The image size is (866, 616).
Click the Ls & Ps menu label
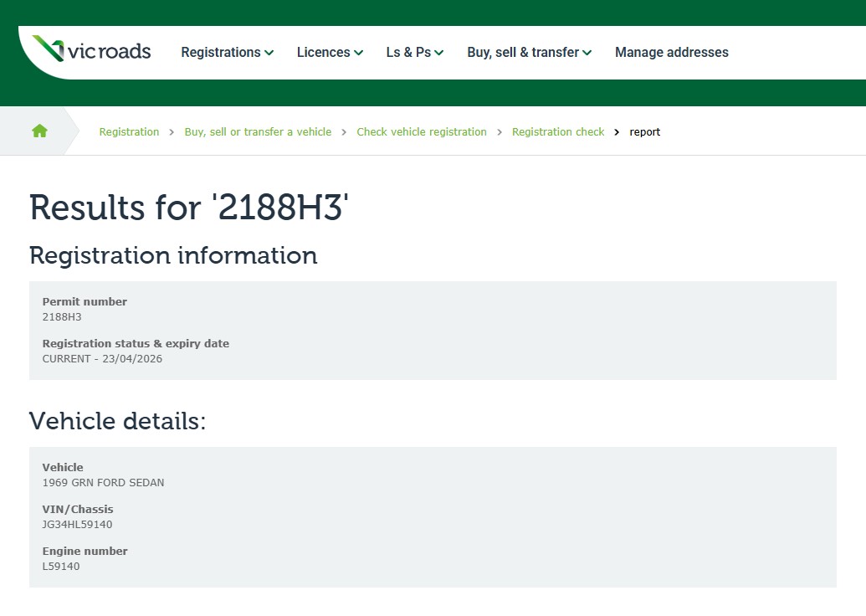point(408,52)
